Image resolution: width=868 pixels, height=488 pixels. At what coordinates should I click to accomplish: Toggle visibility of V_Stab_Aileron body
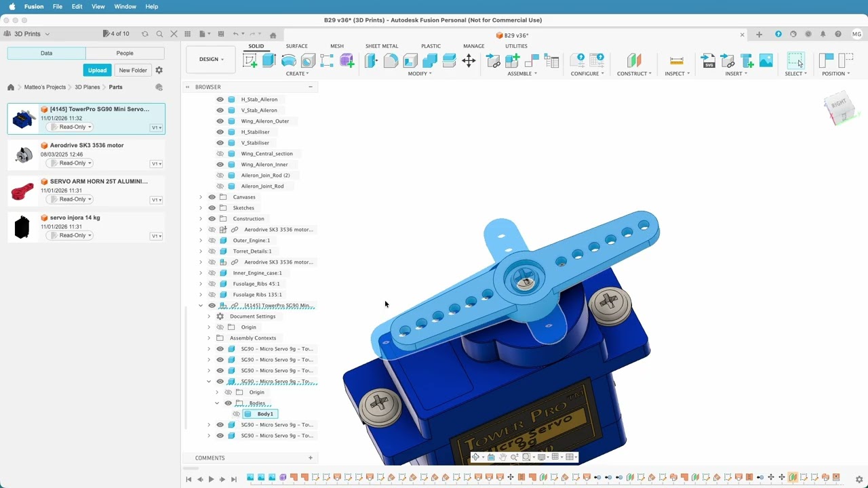[x=220, y=110]
